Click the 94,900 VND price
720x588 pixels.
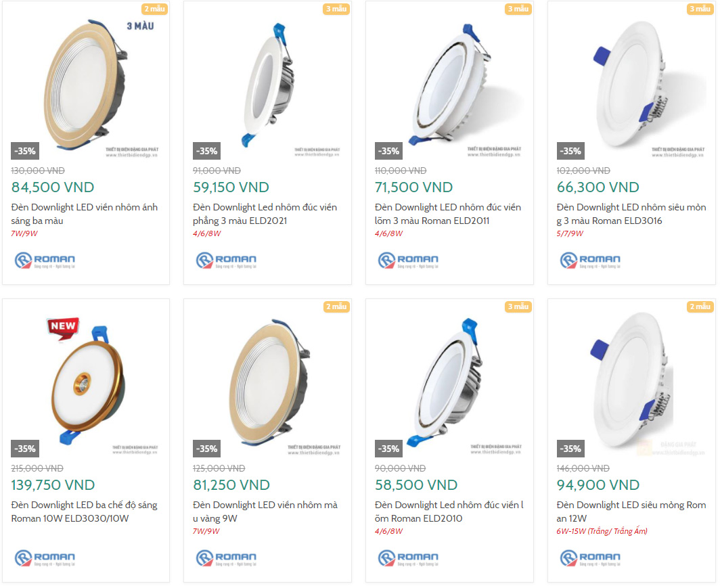coord(598,485)
